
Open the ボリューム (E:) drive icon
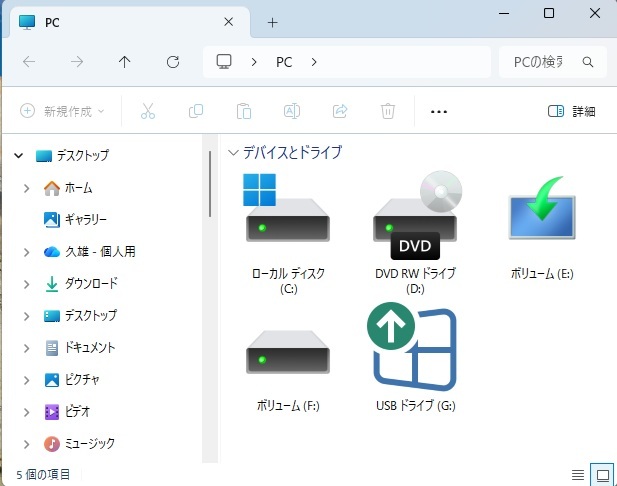(542, 208)
